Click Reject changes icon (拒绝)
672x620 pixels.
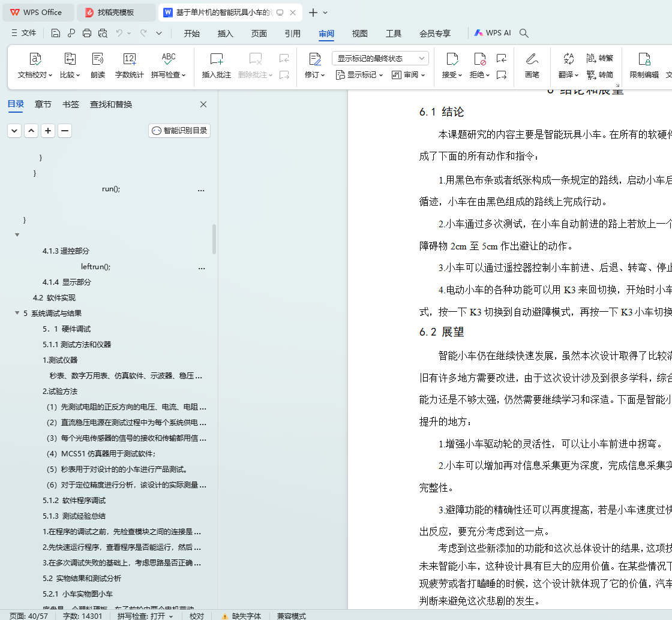click(x=479, y=59)
